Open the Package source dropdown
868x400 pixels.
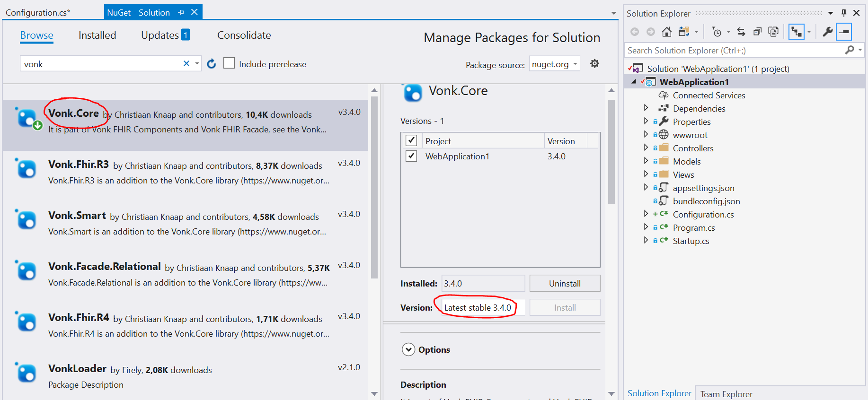pos(555,64)
